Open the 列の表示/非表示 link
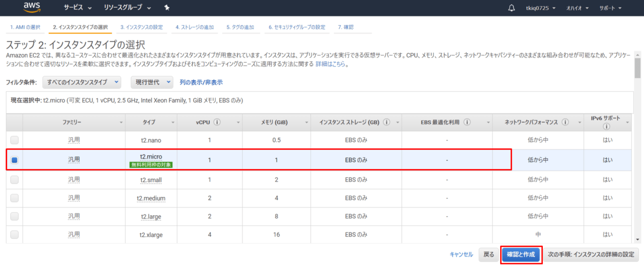This screenshot has width=644, height=266. click(201, 82)
